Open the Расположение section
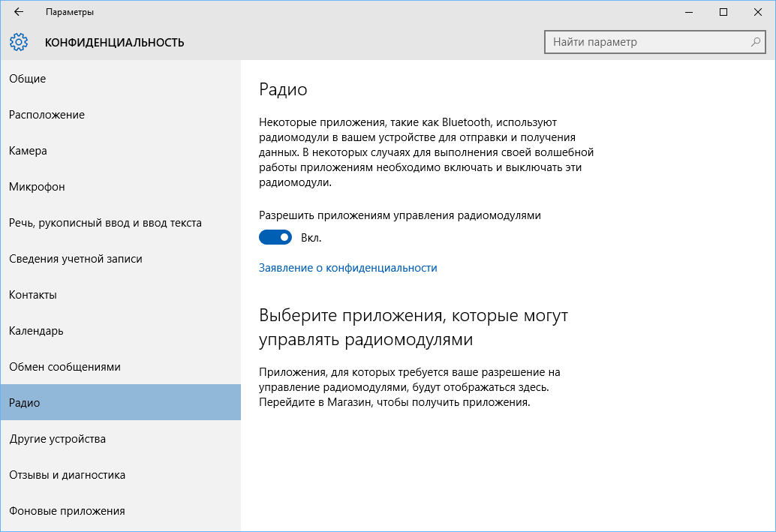 click(x=47, y=114)
